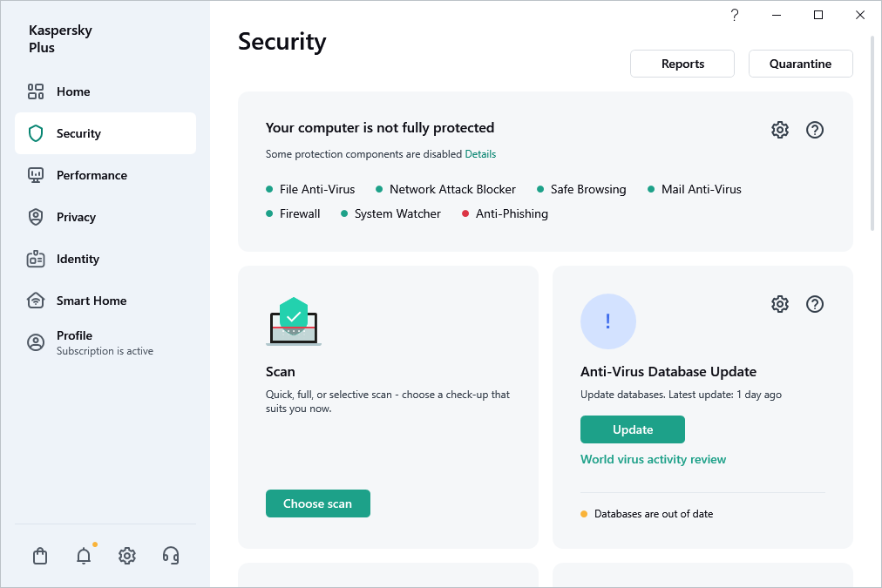This screenshot has height=588, width=882.
Task: Open the notifications bell icon
Action: [83, 555]
